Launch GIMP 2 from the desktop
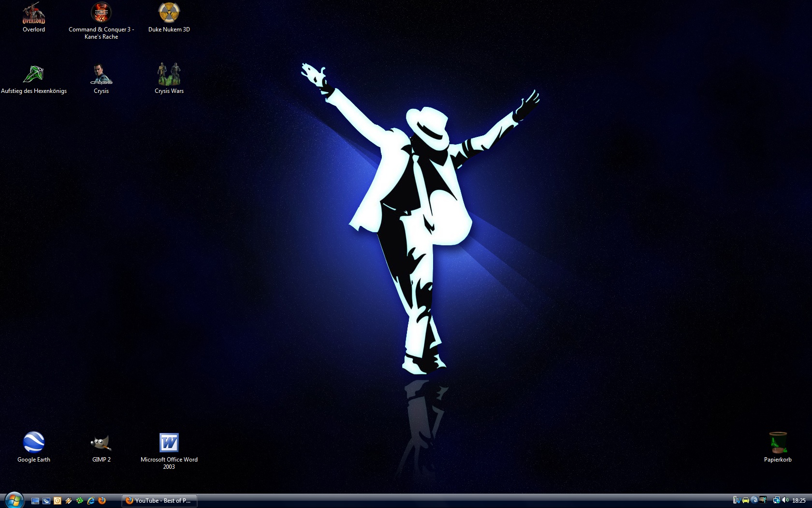Viewport: 812px width, 508px height. 101,443
